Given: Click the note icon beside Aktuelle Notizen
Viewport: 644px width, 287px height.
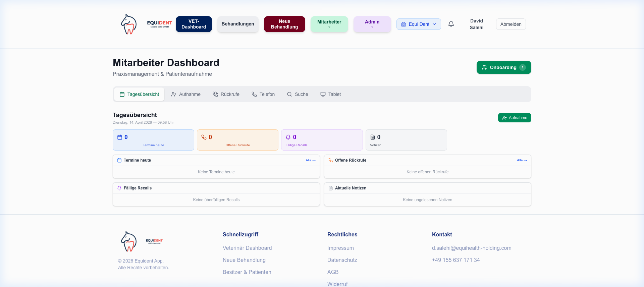Looking at the screenshot, I should pos(331,188).
